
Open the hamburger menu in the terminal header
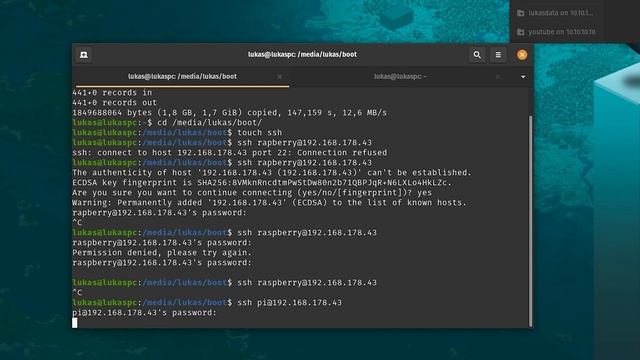tap(498, 55)
